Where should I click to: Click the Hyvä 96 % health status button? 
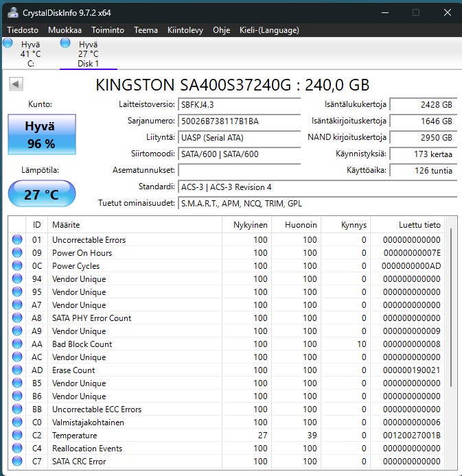(x=42, y=134)
